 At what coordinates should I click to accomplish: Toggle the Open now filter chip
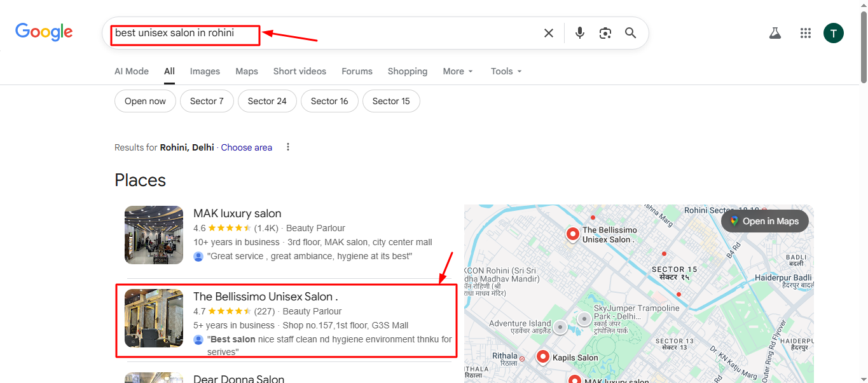145,101
